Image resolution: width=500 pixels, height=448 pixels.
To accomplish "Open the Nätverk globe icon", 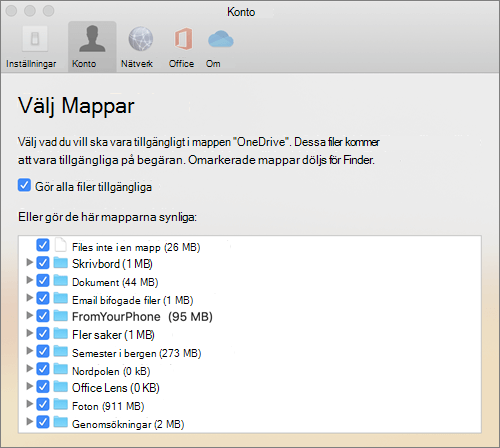I will (141, 39).
